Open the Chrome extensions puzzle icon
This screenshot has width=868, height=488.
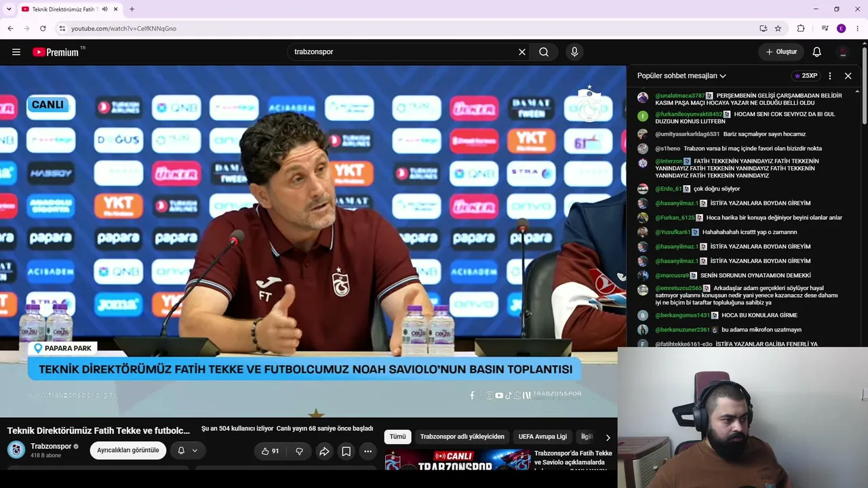click(801, 28)
